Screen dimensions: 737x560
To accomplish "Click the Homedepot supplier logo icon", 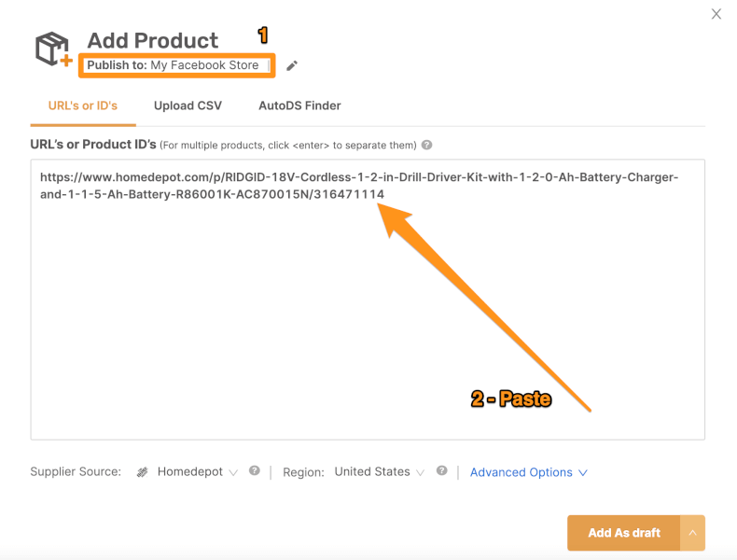I will [x=143, y=472].
